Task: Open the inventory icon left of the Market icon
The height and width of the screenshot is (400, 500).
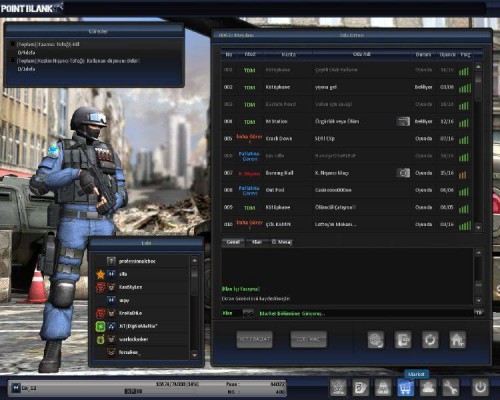Action: tap(383, 388)
